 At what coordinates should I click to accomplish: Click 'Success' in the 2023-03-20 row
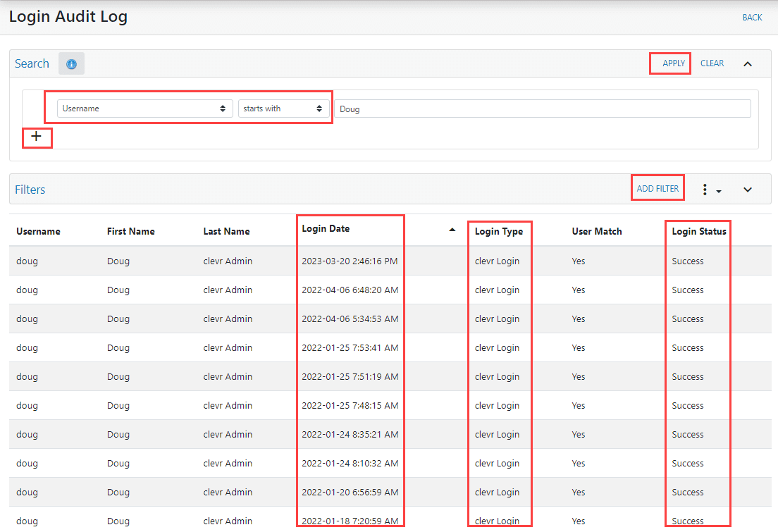click(x=688, y=261)
